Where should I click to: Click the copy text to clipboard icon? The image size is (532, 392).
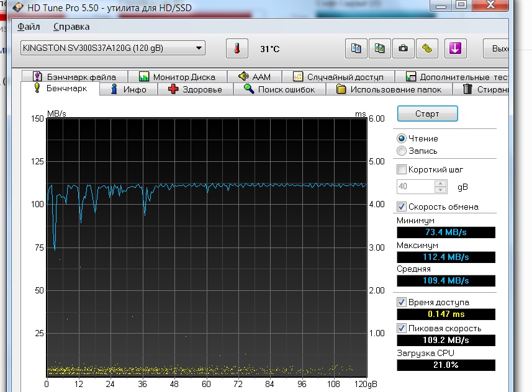point(356,48)
